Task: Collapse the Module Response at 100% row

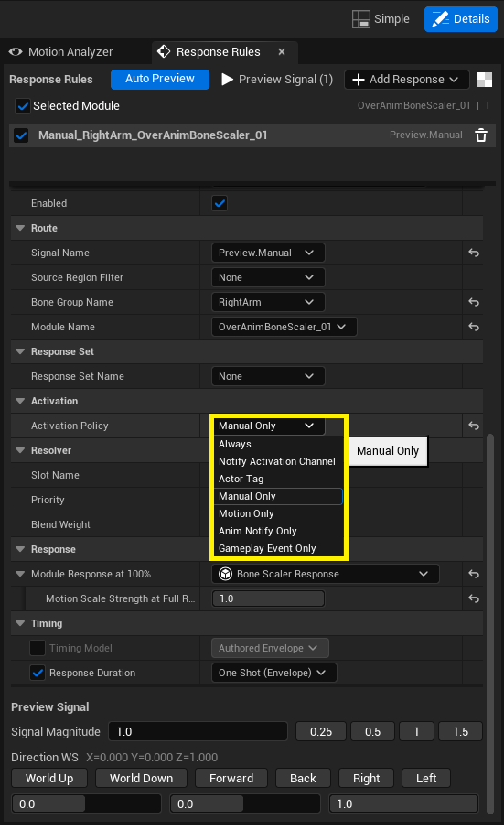Action: tap(20, 575)
